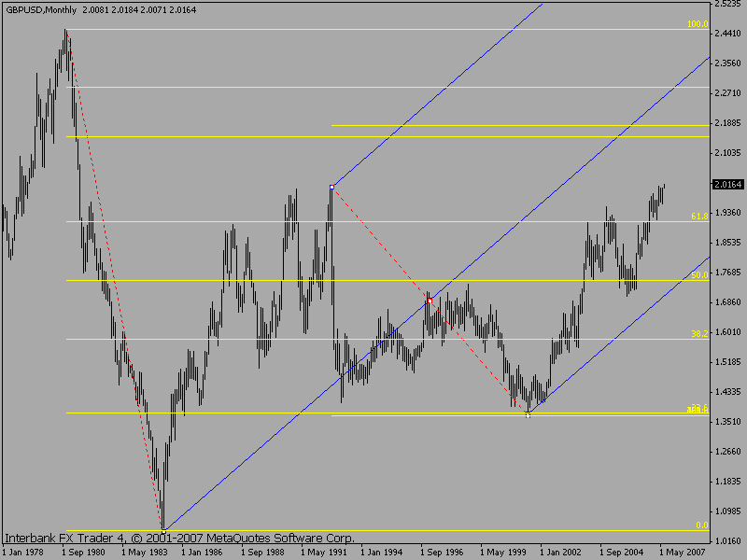Click the 100.0 Fibonacci level label
The height and width of the screenshot is (560, 747).
pos(698,24)
